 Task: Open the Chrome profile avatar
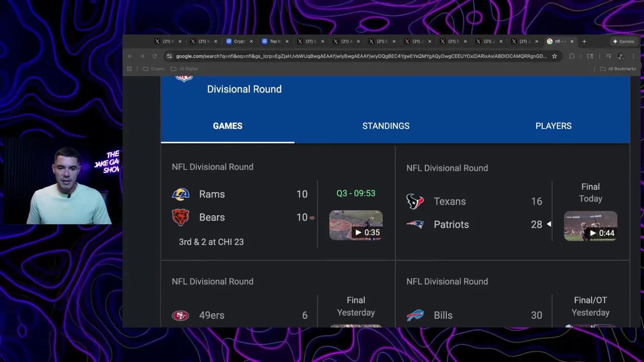pyautogui.click(x=621, y=56)
